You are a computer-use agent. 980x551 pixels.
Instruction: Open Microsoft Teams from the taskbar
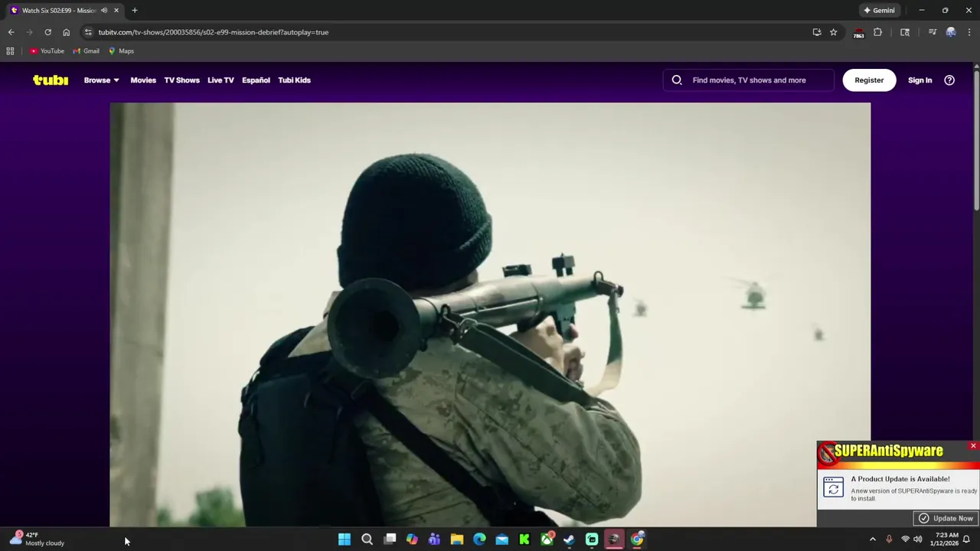point(434,540)
